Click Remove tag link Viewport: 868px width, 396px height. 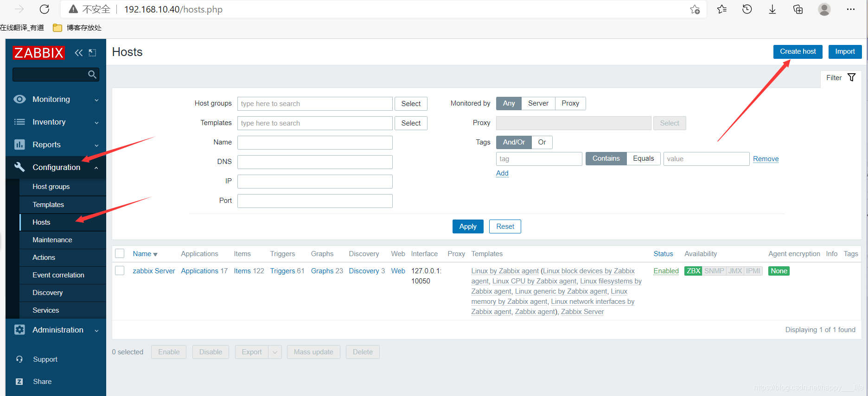pyautogui.click(x=766, y=159)
